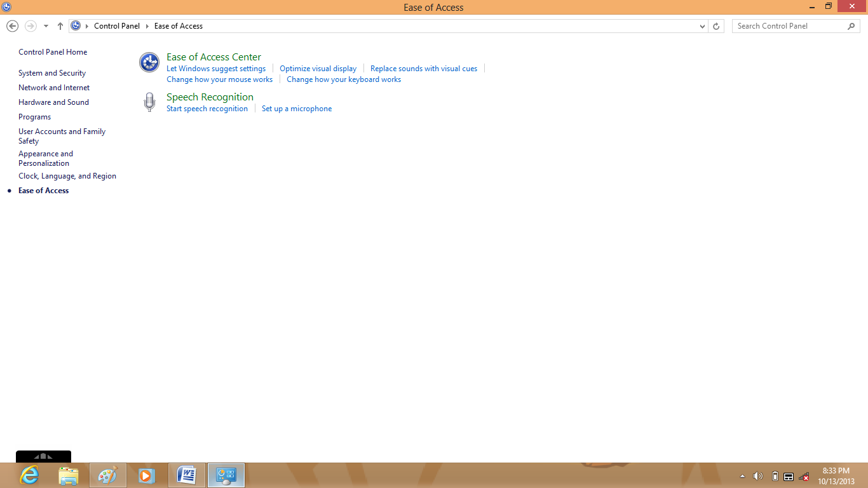The height and width of the screenshot is (488, 868).
Task: Go to Clock, Language, and Region
Action: (67, 176)
